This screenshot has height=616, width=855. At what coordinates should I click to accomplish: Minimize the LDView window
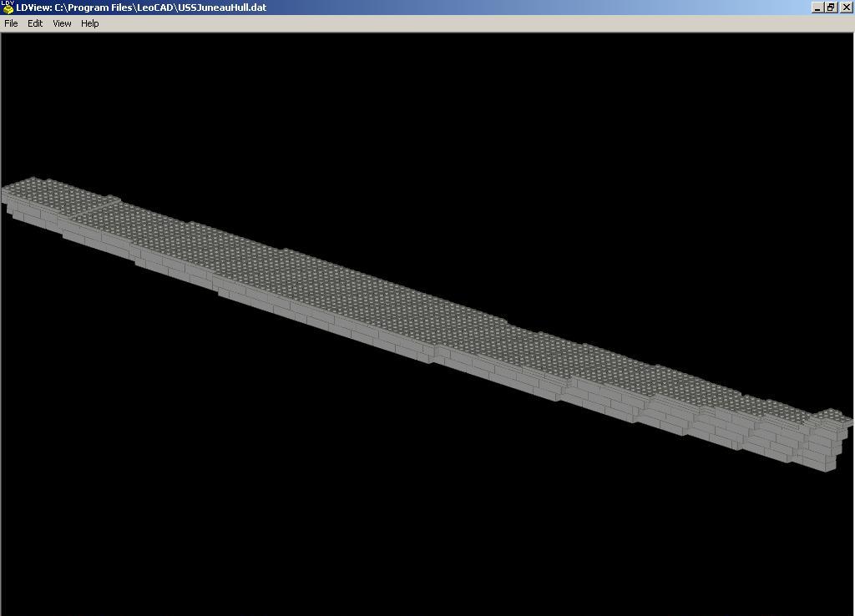(817, 8)
